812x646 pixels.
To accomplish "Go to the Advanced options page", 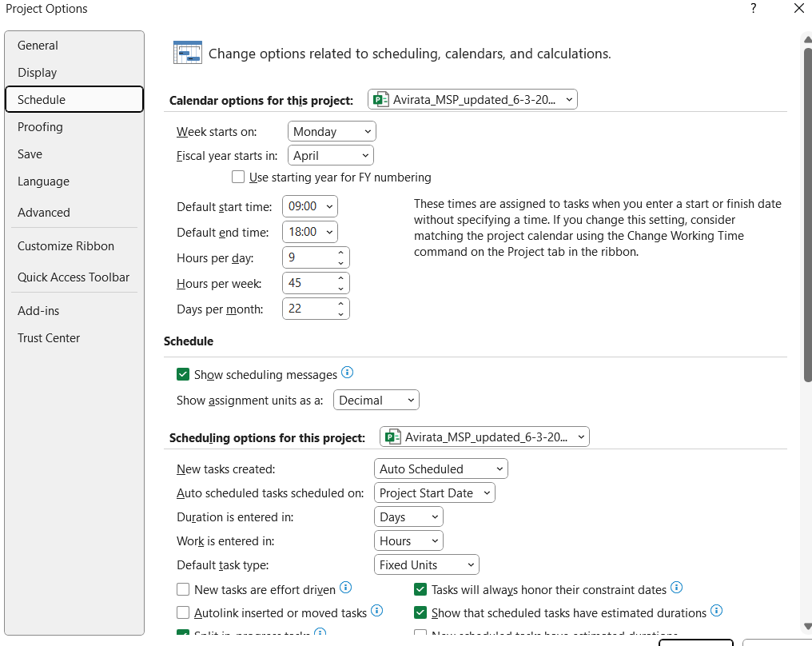I will (43, 212).
